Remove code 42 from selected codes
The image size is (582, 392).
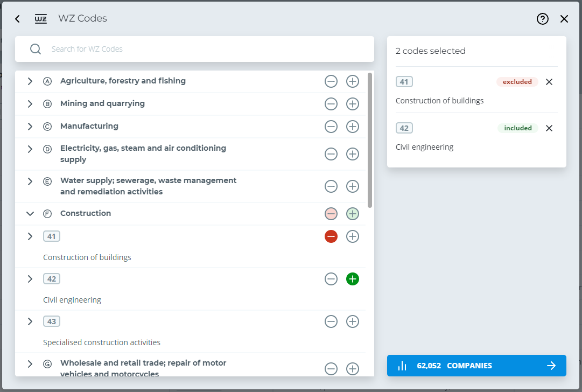pos(549,128)
